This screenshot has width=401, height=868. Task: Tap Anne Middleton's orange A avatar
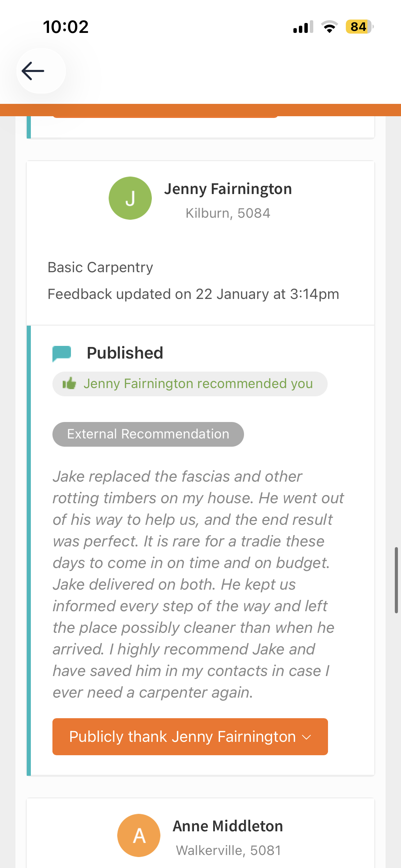pyautogui.click(x=139, y=835)
